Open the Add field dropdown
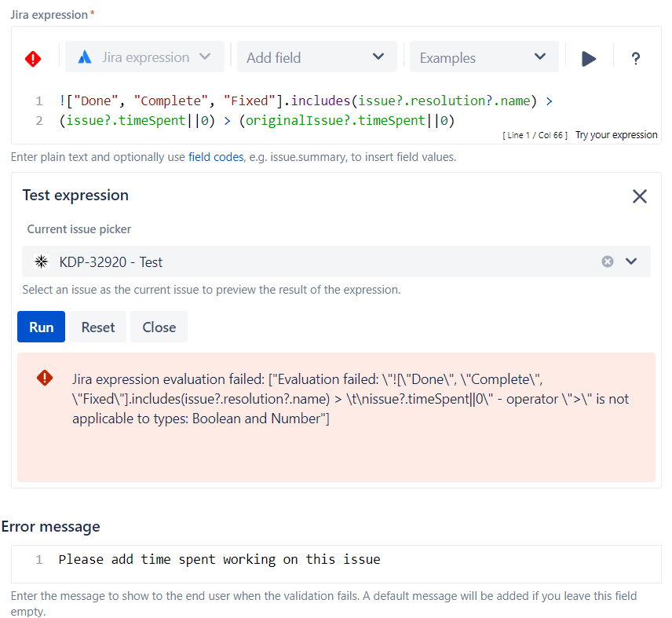The width and height of the screenshot is (672, 618). pos(316,57)
